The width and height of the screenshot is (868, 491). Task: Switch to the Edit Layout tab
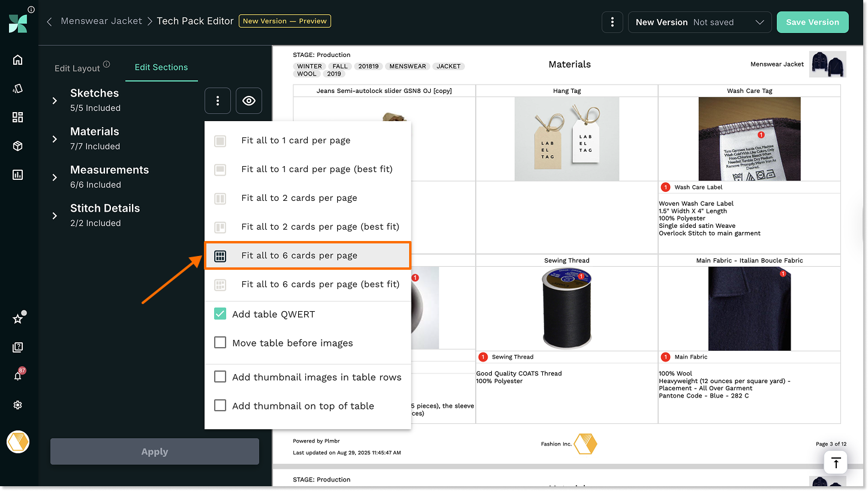(x=77, y=68)
